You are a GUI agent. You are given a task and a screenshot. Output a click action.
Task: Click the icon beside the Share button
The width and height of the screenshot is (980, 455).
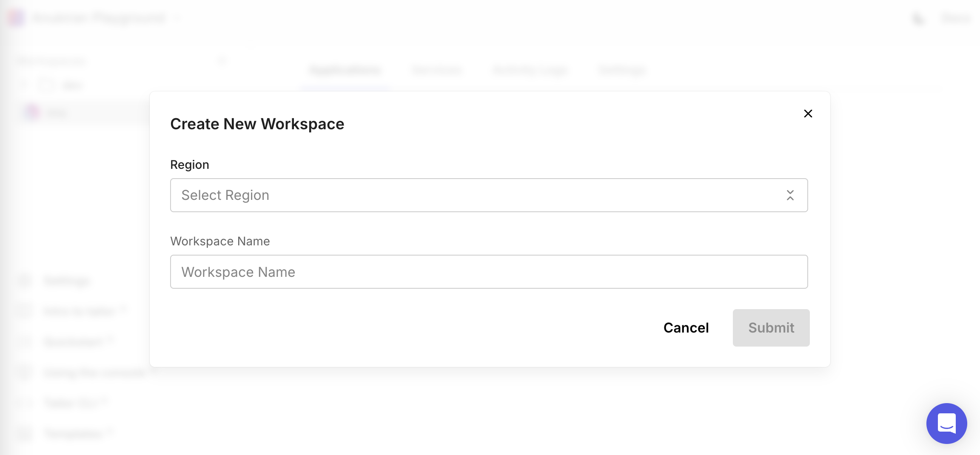[918, 18]
